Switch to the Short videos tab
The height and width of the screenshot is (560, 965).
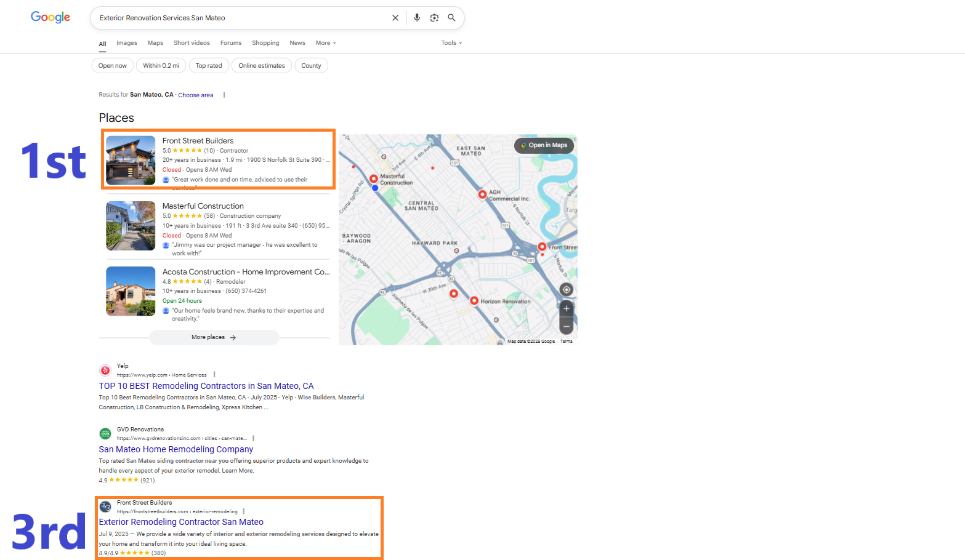[x=192, y=43]
